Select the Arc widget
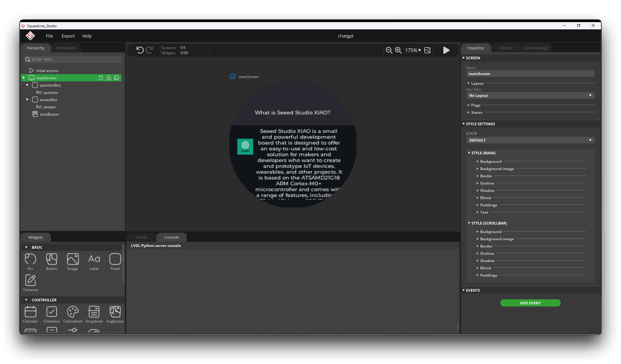 30,262
